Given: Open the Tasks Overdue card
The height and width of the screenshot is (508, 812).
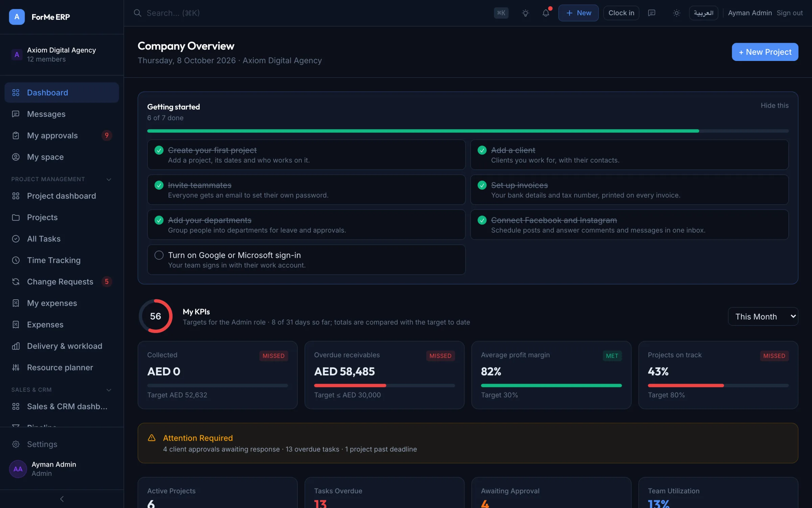Looking at the screenshot, I should (384, 493).
